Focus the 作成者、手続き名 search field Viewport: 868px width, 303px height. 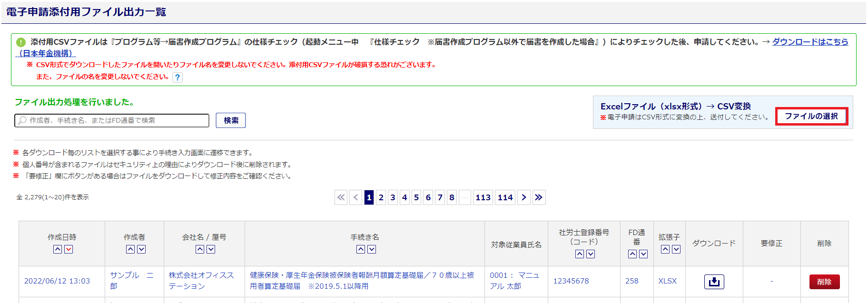112,120
